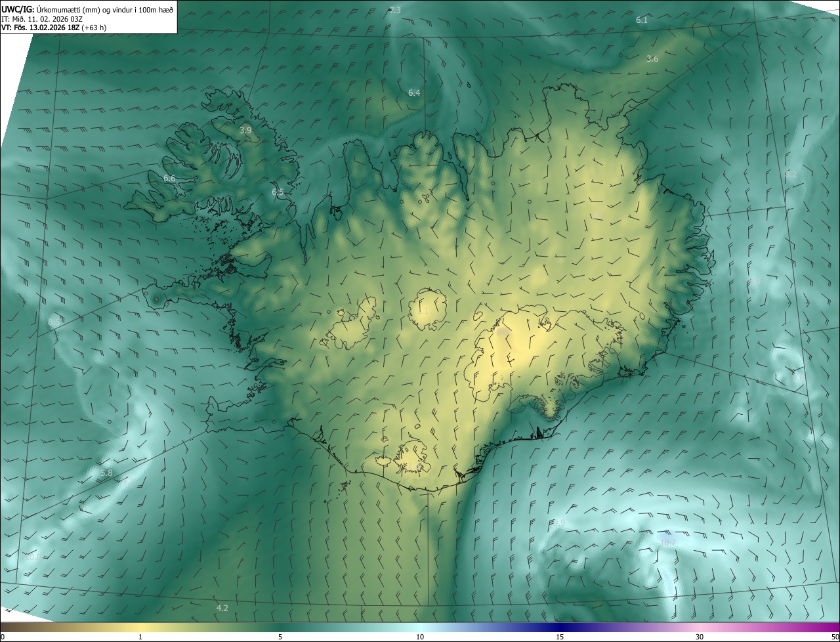Click the "30" tick on the colorbar

coord(700,637)
